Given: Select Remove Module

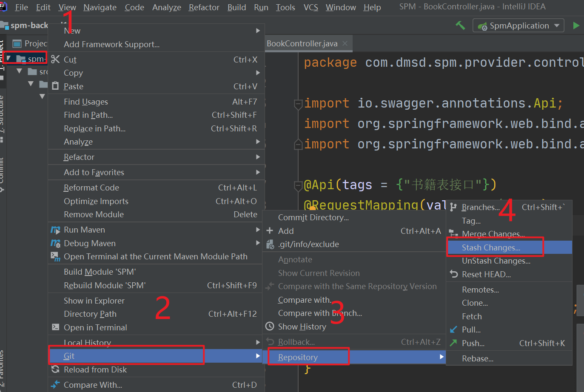Looking at the screenshot, I should (156, 214).
